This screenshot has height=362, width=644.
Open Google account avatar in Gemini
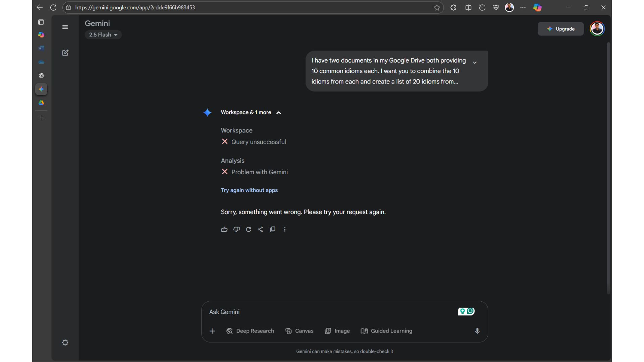(597, 29)
